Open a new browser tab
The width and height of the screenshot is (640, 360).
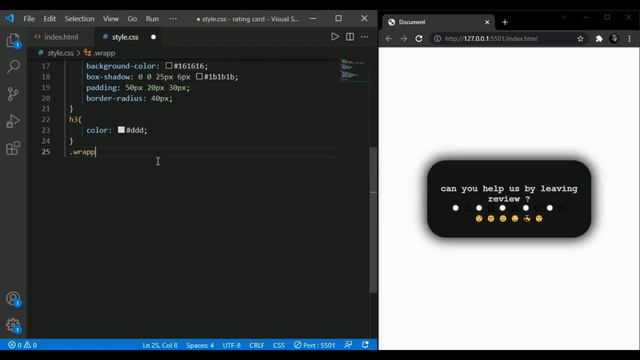[x=505, y=22]
